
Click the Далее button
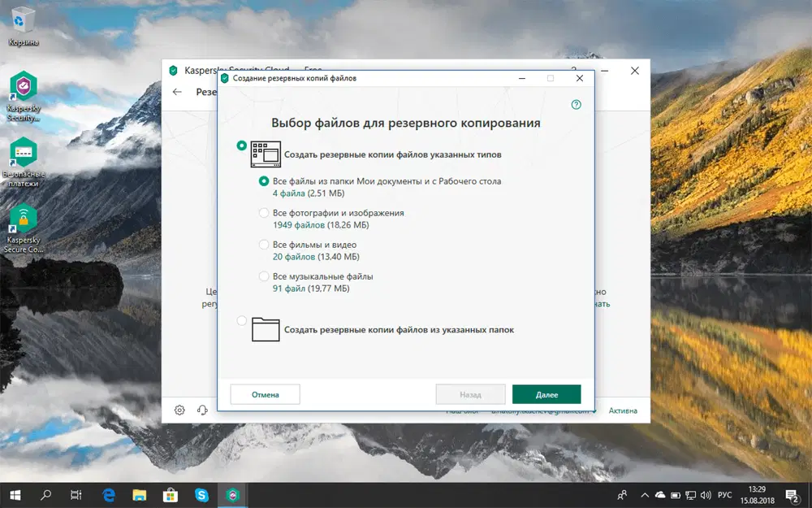[x=546, y=394]
